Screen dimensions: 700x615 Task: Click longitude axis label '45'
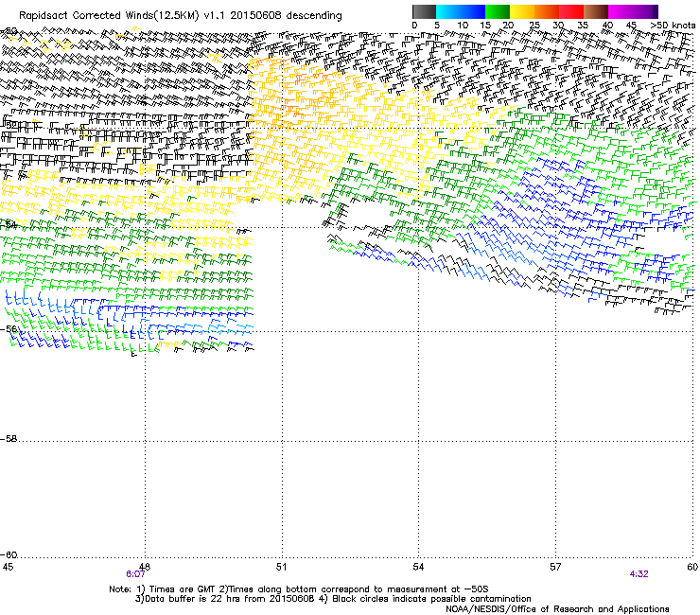(8, 567)
